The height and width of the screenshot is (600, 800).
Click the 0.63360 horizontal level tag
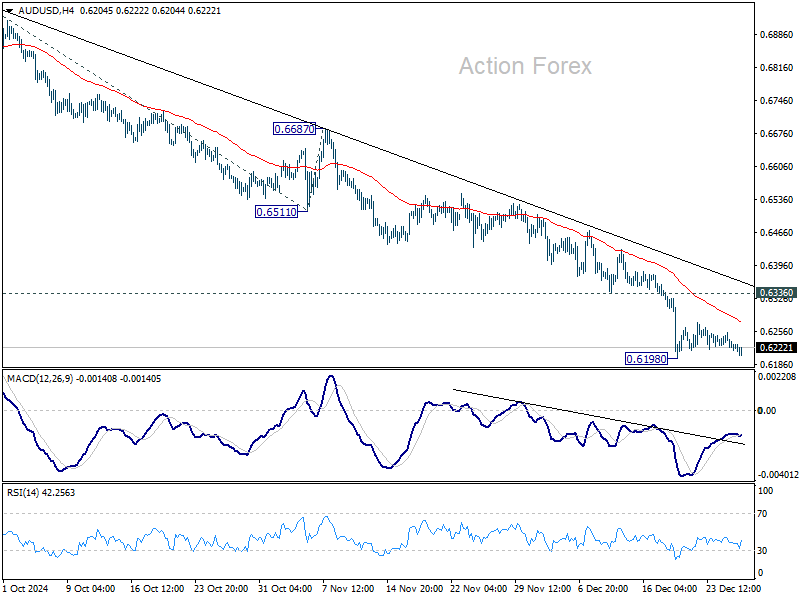tap(776, 293)
